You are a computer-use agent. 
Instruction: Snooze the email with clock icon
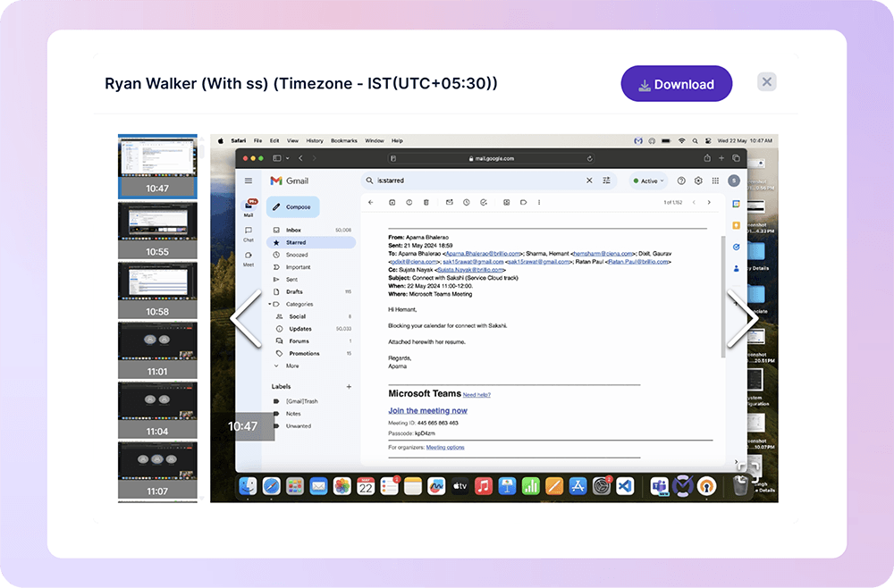tap(467, 202)
